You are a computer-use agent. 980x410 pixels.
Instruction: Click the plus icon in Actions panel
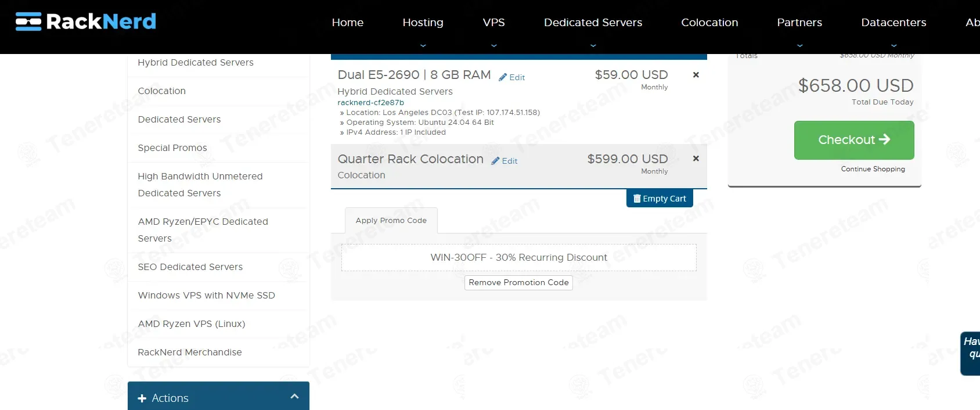142,398
